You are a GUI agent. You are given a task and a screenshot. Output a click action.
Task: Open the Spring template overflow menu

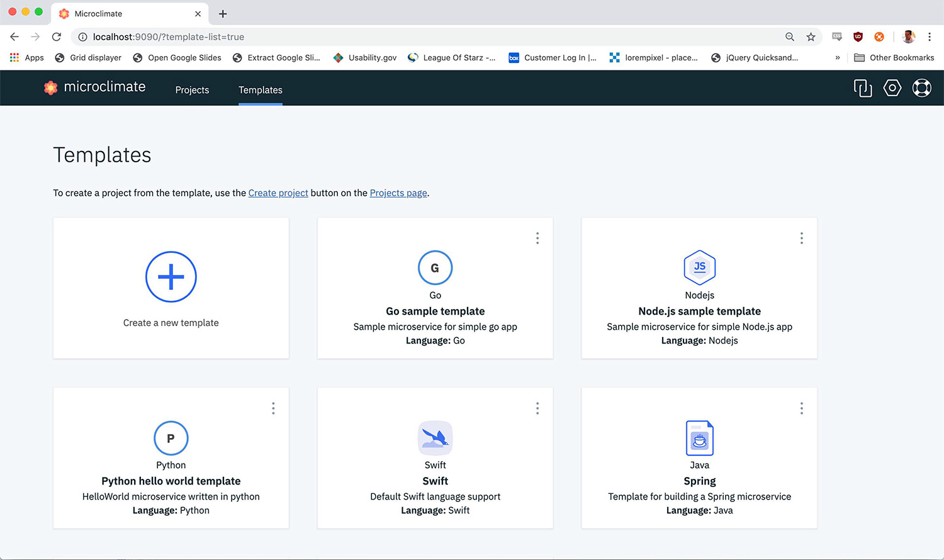pyautogui.click(x=801, y=408)
